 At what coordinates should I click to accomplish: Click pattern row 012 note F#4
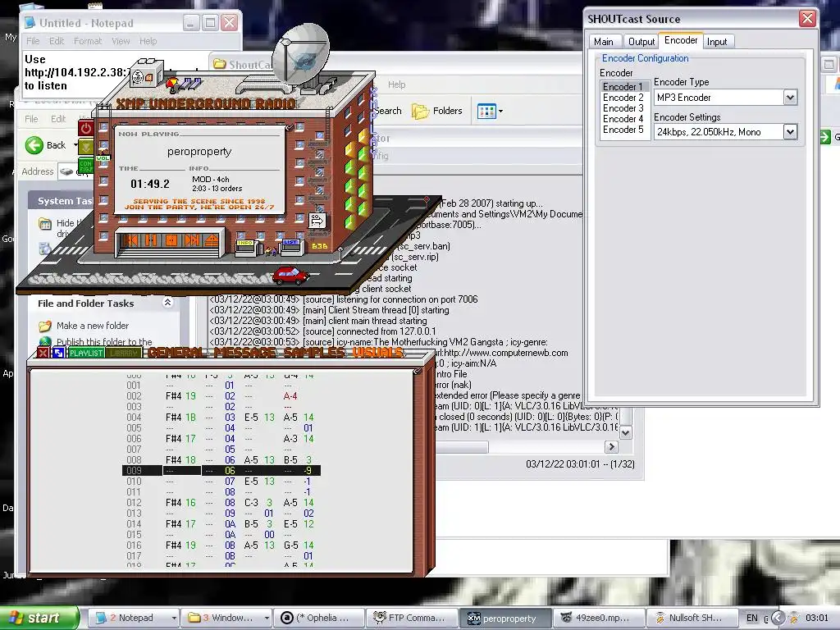click(x=173, y=503)
